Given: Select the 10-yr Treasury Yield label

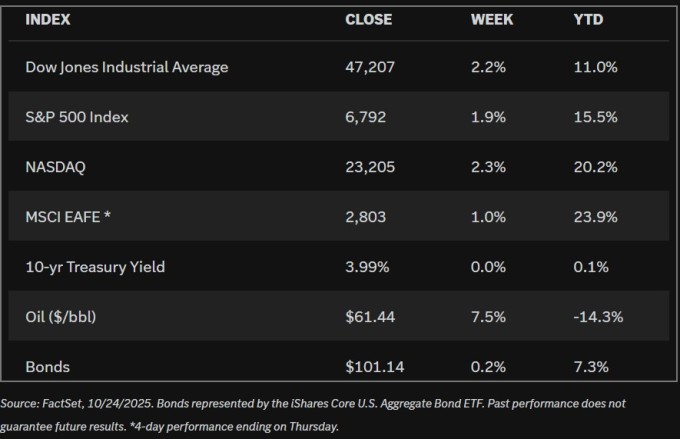Looking at the screenshot, I should pos(96,267).
